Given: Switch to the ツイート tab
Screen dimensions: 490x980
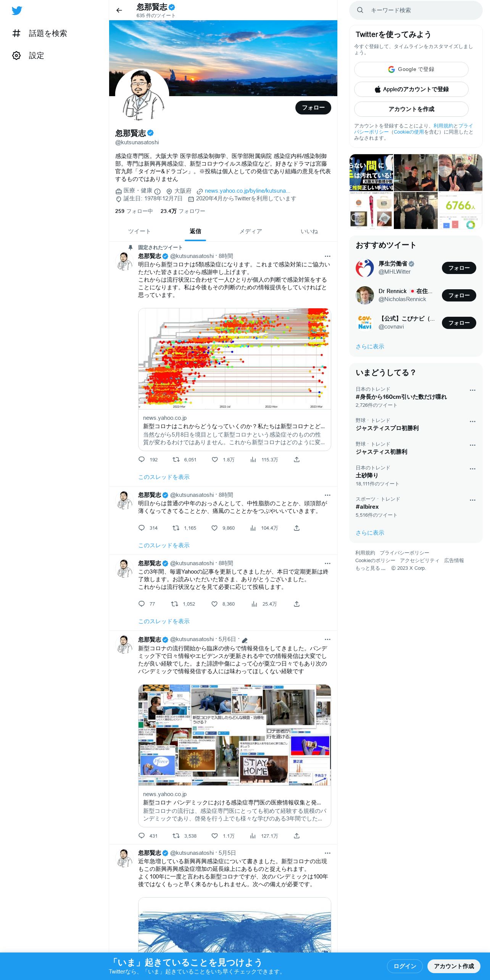Looking at the screenshot, I should [139, 231].
